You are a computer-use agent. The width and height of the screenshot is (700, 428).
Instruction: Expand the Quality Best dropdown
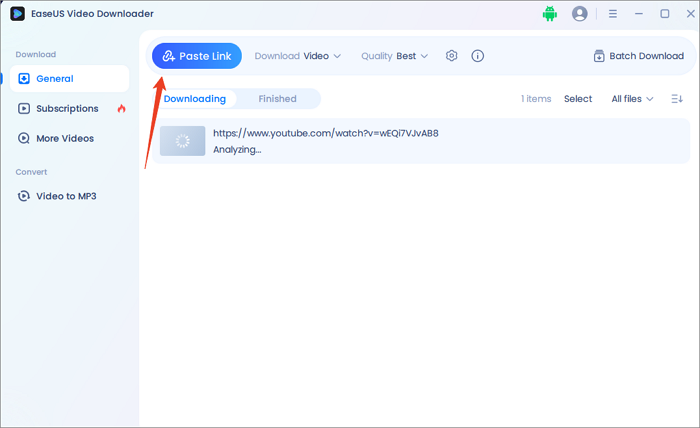395,56
